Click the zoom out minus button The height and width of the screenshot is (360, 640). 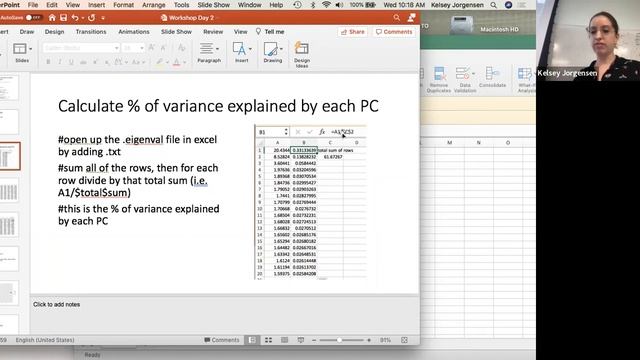(314, 340)
